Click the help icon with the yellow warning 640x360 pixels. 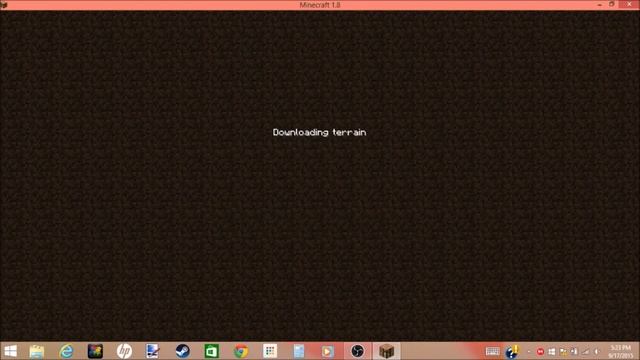click(x=512, y=351)
